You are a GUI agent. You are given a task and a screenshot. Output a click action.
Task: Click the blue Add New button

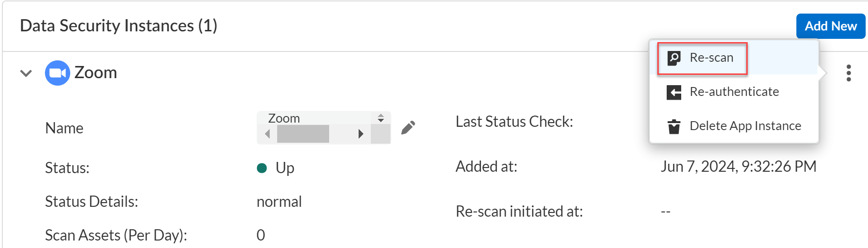(x=830, y=26)
